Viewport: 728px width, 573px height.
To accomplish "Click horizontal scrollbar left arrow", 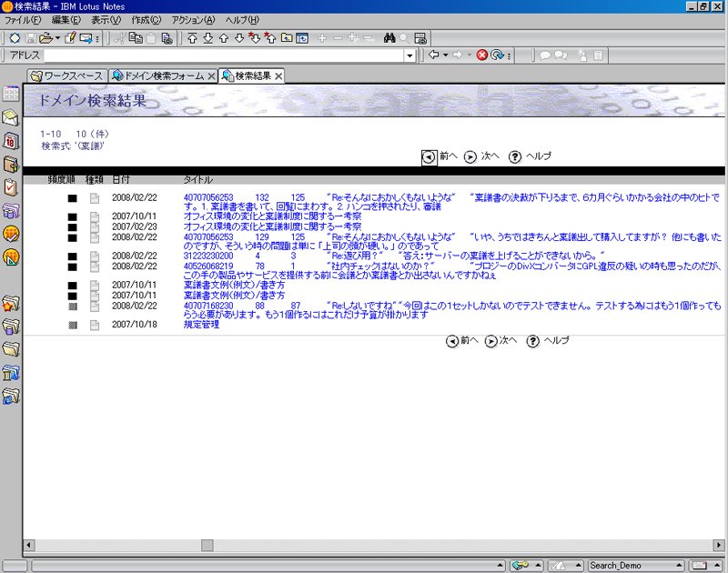I will [x=29, y=545].
